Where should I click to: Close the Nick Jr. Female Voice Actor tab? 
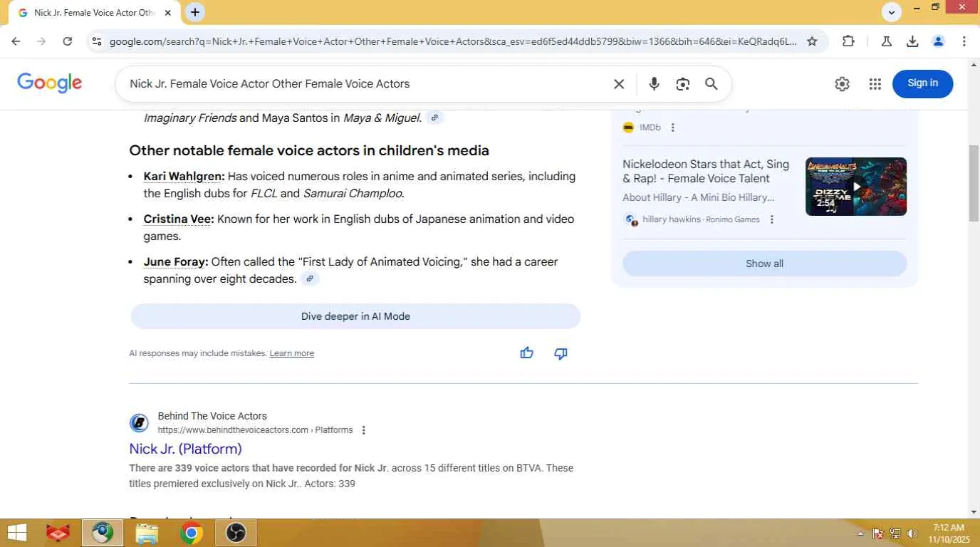click(168, 13)
